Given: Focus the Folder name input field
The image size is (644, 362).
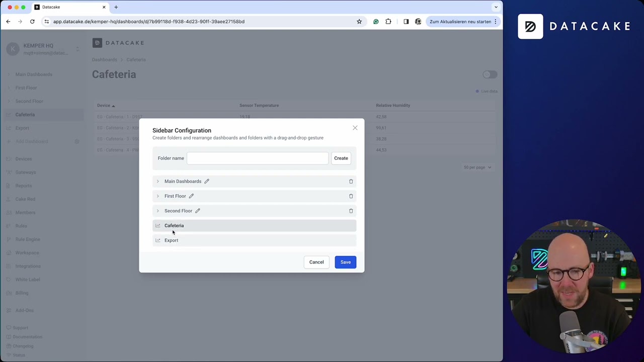Looking at the screenshot, I should [x=258, y=158].
